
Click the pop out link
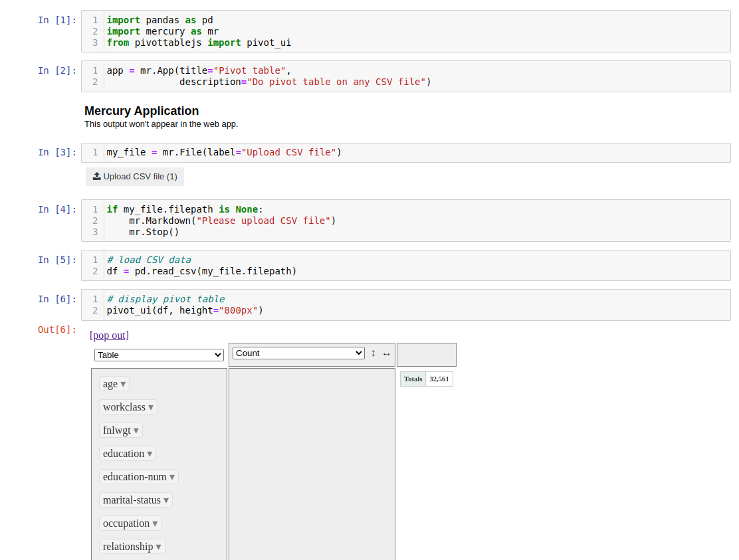(108, 335)
